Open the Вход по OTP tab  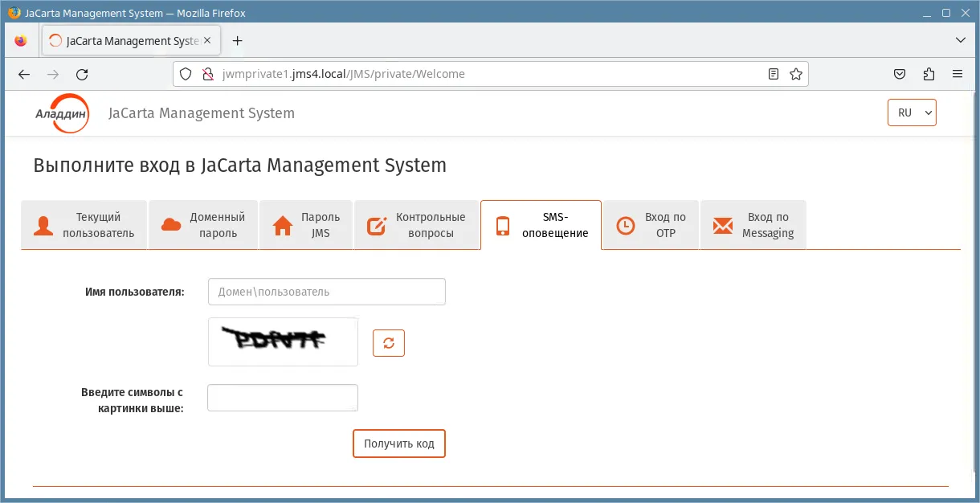(651, 225)
